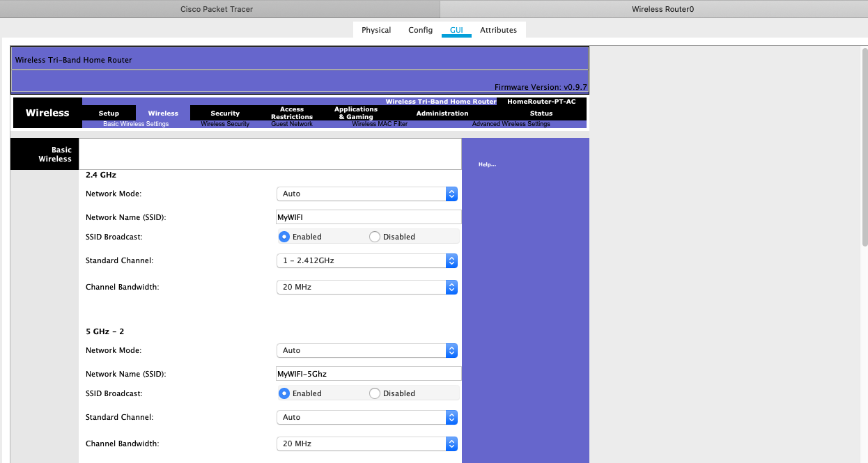
Task: Click the 2.4 GHz section heading
Action: click(101, 175)
